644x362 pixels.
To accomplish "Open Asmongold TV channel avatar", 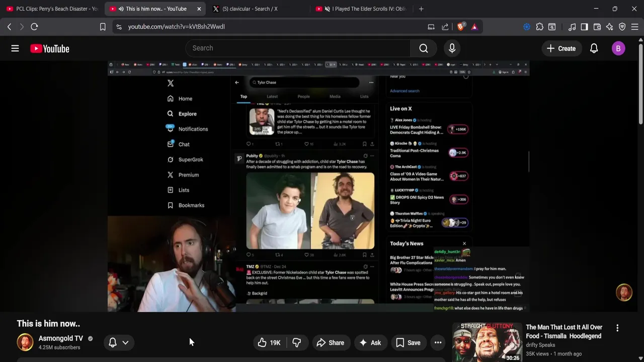I will tap(25, 342).
